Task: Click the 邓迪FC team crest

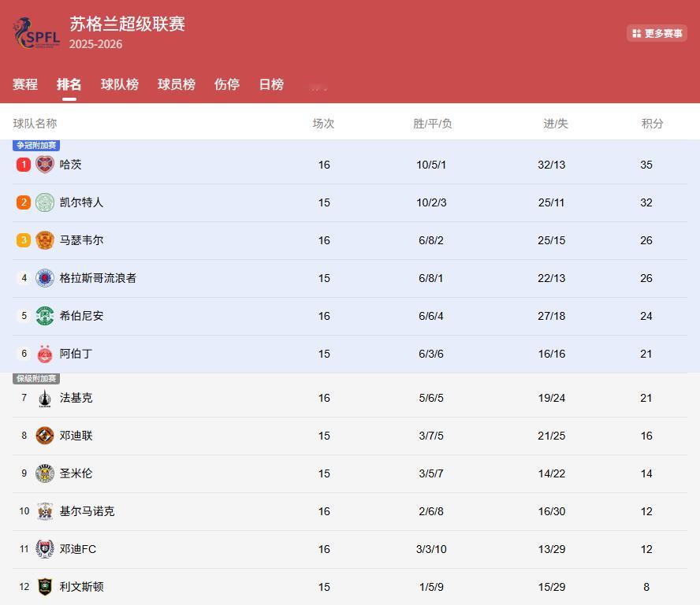Action: 45,549
